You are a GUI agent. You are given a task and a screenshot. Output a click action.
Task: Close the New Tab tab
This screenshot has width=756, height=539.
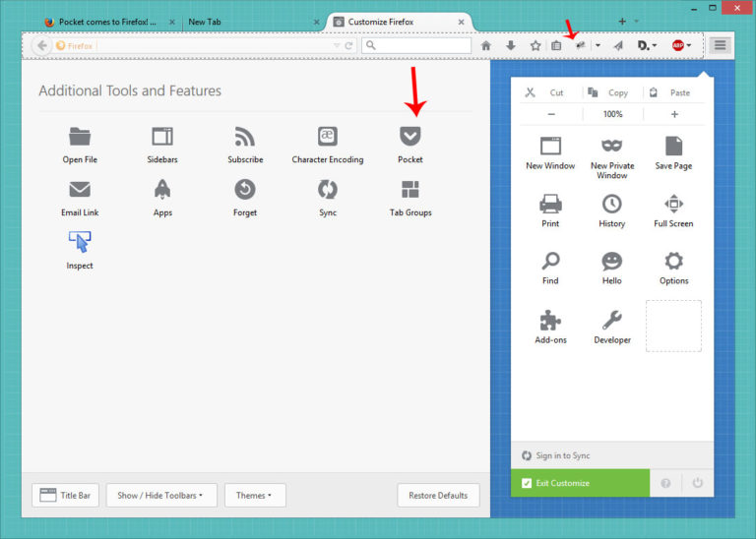point(316,22)
